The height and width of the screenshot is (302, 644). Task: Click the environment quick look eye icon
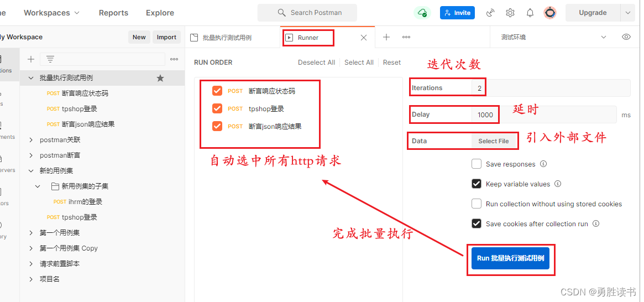click(x=626, y=37)
